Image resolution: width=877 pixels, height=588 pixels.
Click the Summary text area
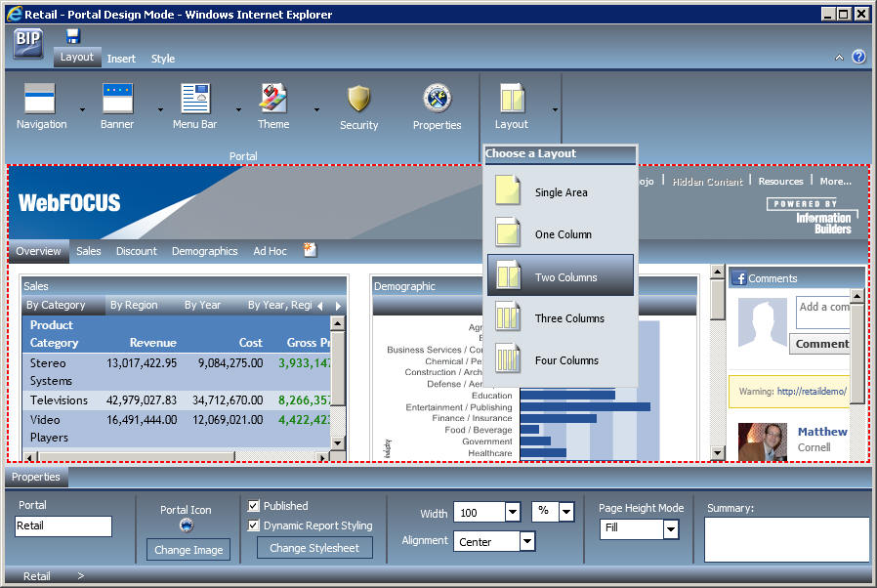(x=786, y=539)
